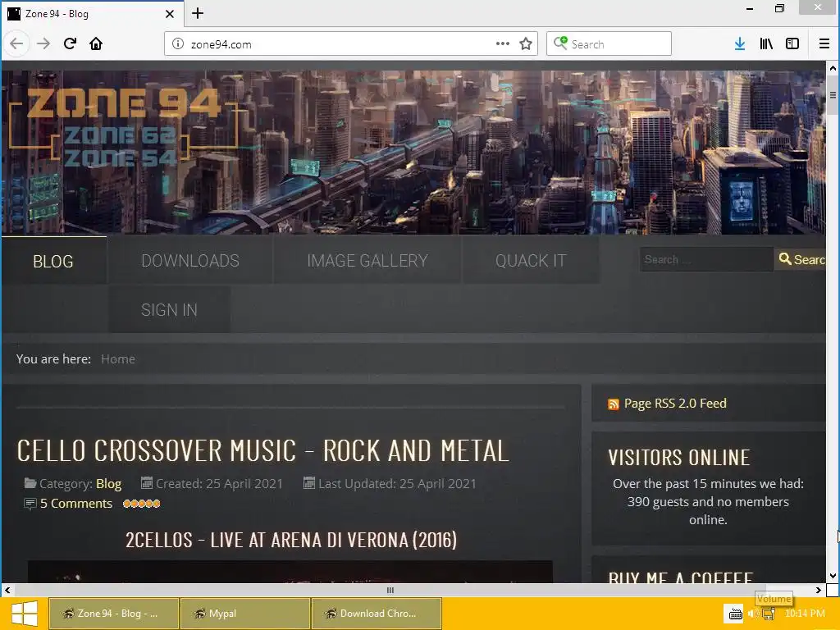This screenshot has height=630, width=840.
Task: Select the Zone 94 - Blog tab
Action: (x=92, y=13)
